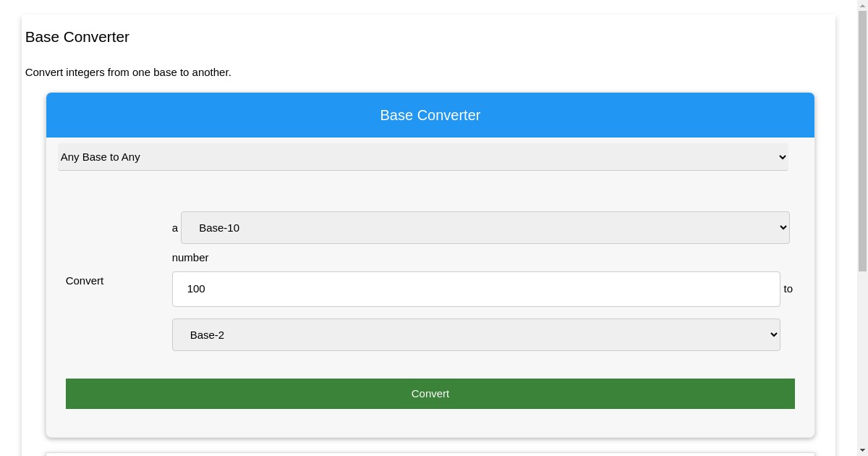This screenshot has width=868, height=456.
Task: Click the text 'Convert integers from one base to another'
Action: pos(128,72)
